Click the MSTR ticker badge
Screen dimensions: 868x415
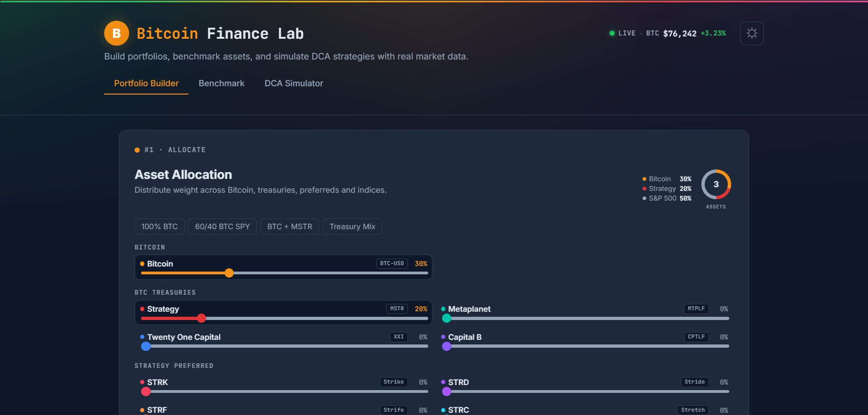click(x=396, y=308)
